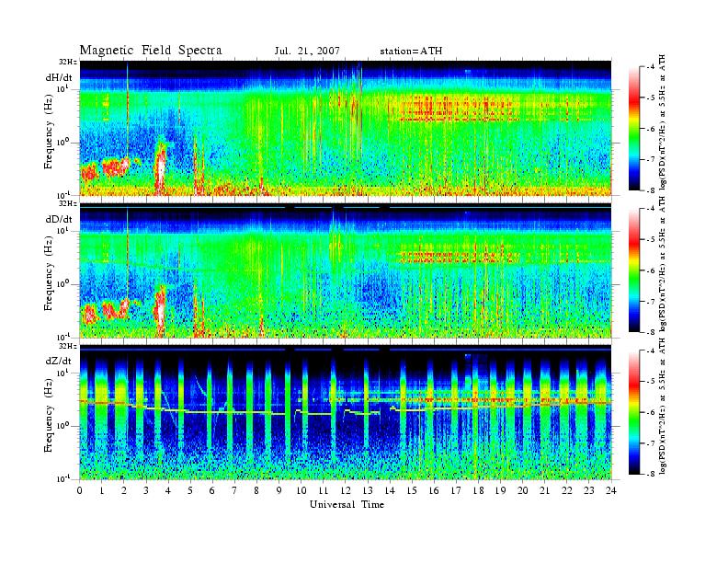728x563 pixels.
Task: Click hour "12" on the Universal Time axis
Action: (x=346, y=490)
